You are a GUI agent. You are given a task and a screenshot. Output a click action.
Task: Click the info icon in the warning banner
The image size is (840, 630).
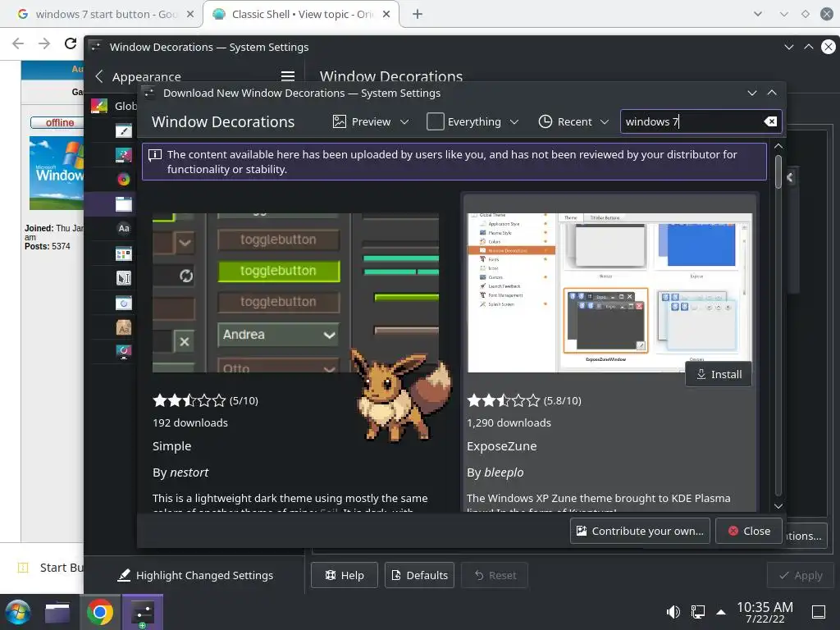pyautogui.click(x=155, y=155)
